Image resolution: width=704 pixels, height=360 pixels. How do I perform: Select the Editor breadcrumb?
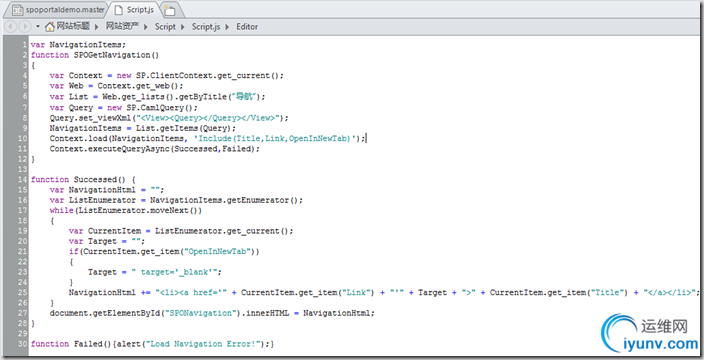pyautogui.click(x=247, y=26)
